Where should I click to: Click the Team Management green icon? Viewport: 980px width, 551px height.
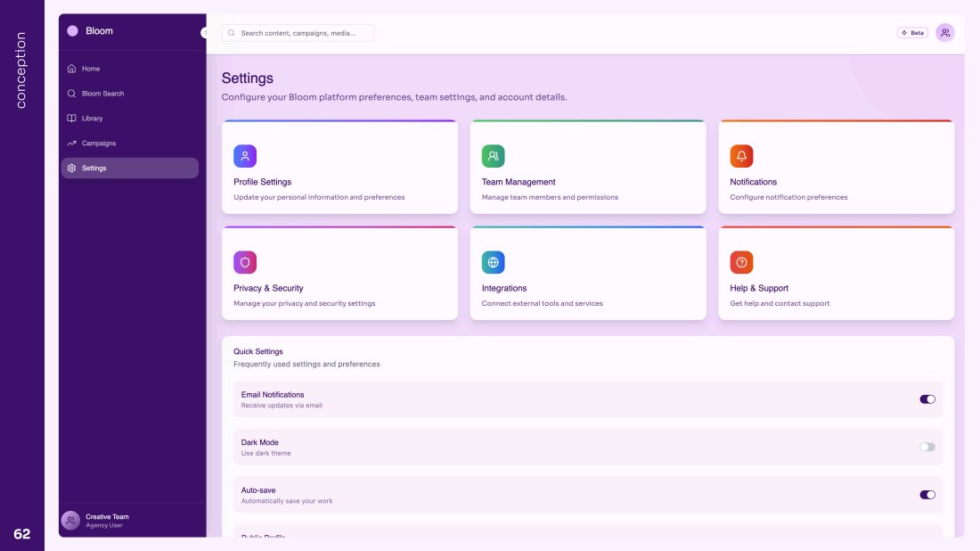493,156
